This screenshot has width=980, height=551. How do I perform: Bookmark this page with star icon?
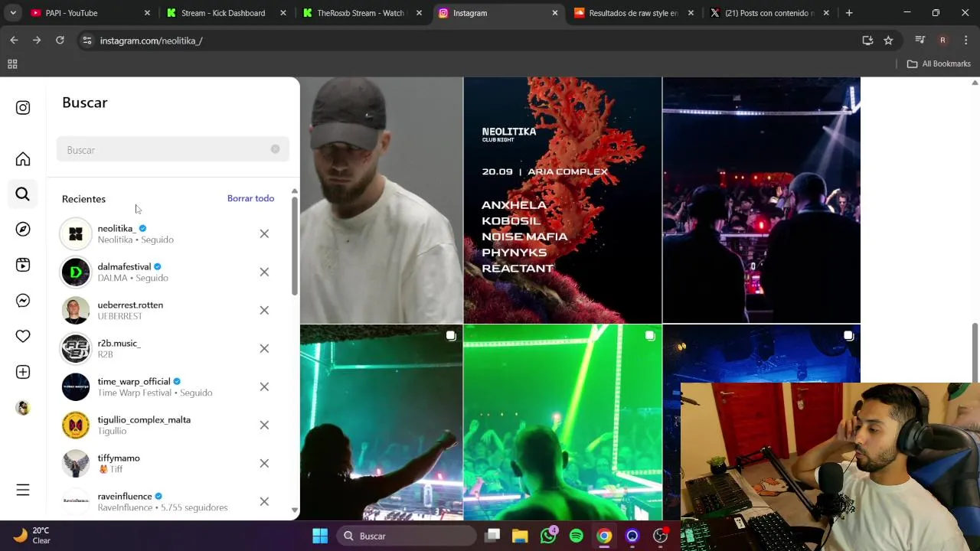(x=888, y=41)
